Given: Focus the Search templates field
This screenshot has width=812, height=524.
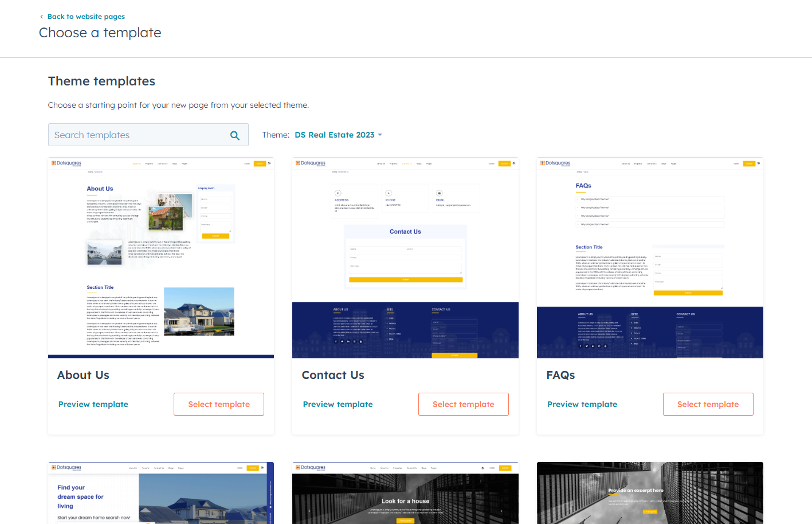Looking at the screenshot, I should (x=148, y=135).
